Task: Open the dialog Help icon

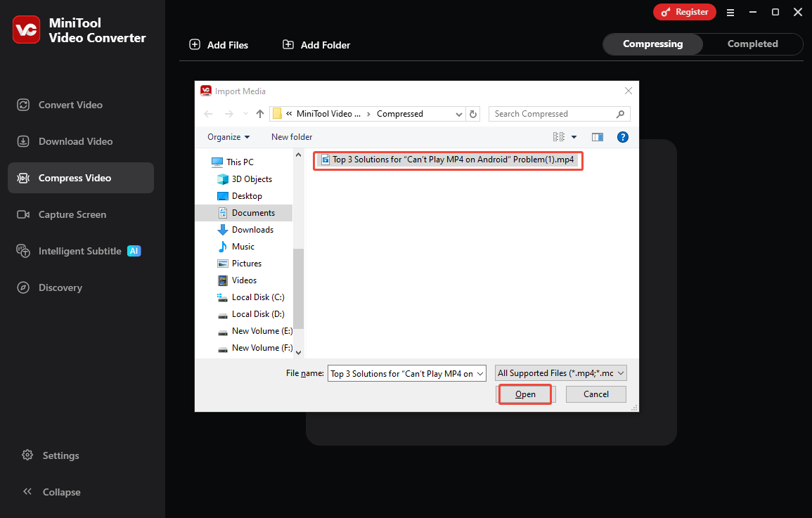Action: [x=623, y=137]
